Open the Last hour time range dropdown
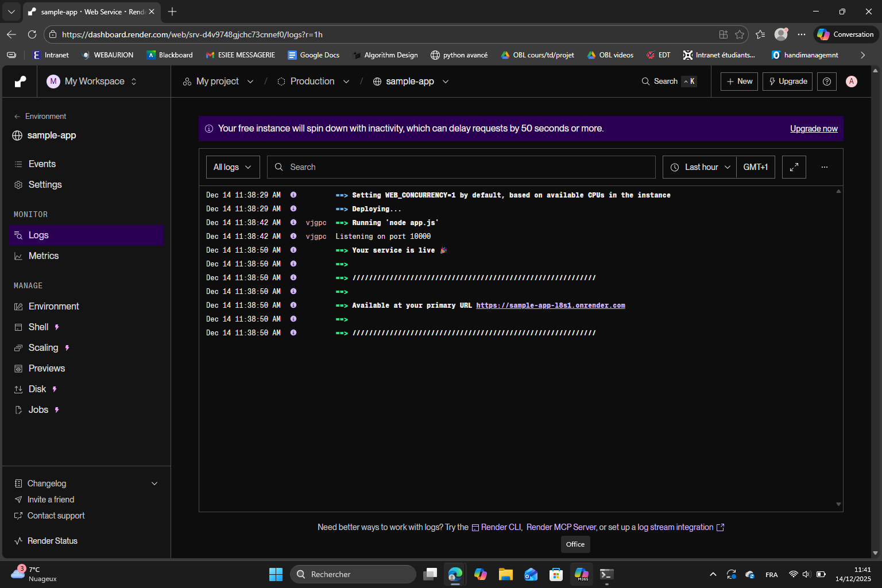This screenshot has height=588, width=882. (x=700, y=167)
